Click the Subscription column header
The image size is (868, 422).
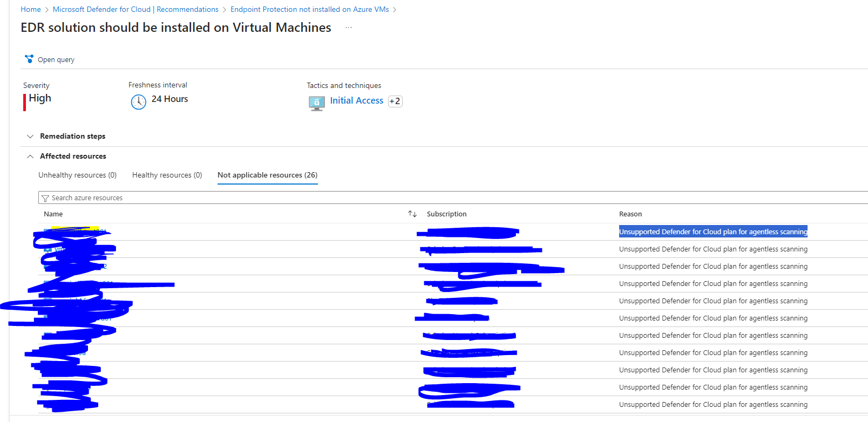[446, 214]
